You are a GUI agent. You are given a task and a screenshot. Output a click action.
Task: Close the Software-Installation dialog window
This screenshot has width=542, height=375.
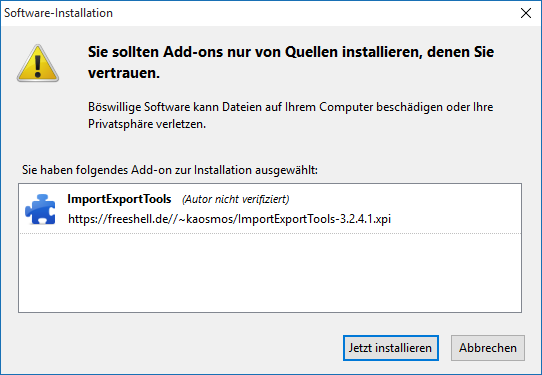[526, 13]
